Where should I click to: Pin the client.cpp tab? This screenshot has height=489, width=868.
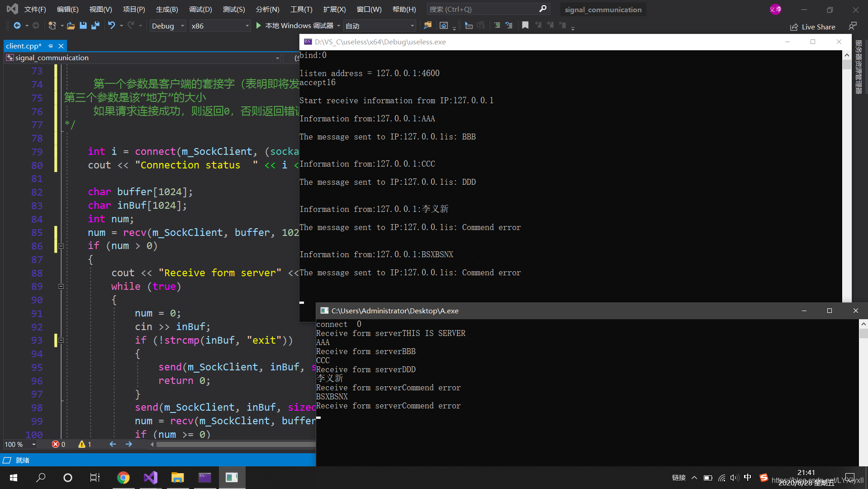point(50,46)
